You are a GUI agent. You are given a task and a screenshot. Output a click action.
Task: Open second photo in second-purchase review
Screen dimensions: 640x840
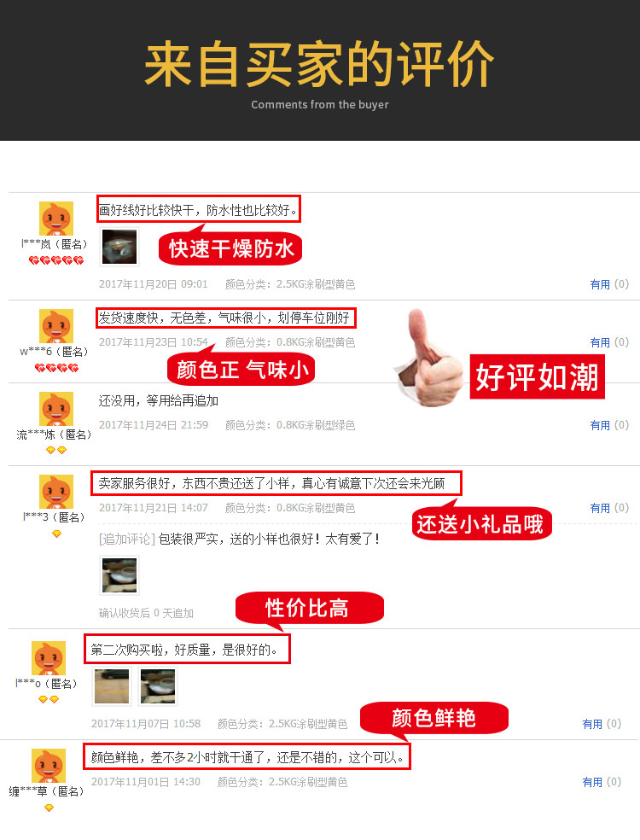[x=158, y=686]
